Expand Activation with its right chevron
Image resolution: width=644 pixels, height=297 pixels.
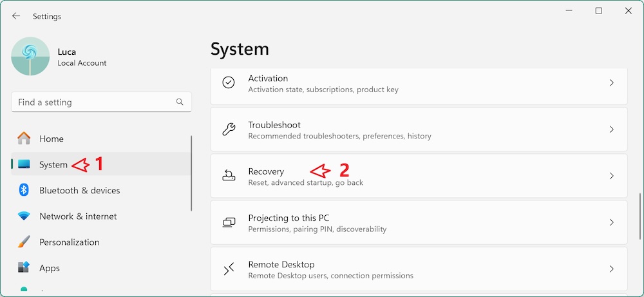pos(611,83)
